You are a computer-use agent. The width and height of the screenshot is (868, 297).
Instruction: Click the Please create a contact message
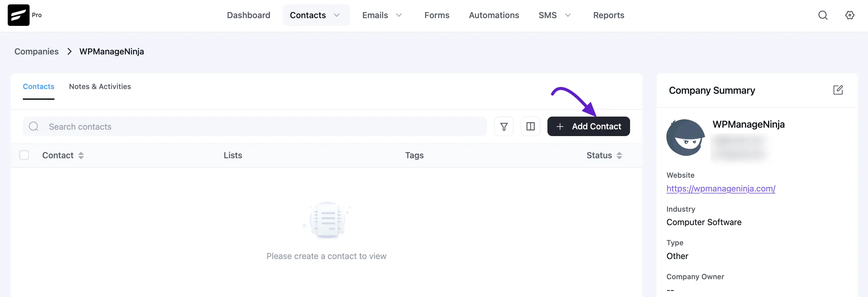pos(326,256)
